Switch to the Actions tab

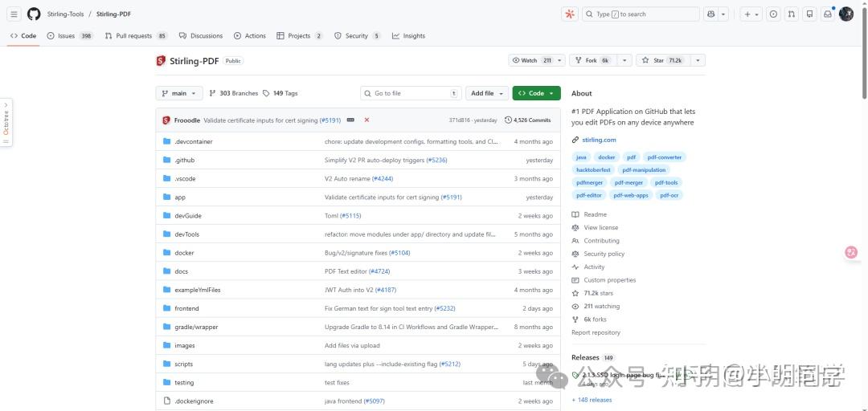[x=250, y=36]
